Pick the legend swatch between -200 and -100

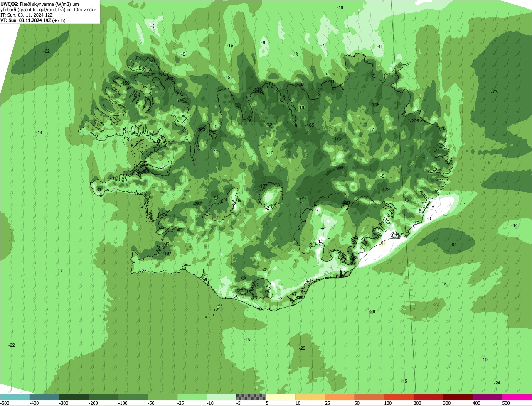(x=103, y=397)
